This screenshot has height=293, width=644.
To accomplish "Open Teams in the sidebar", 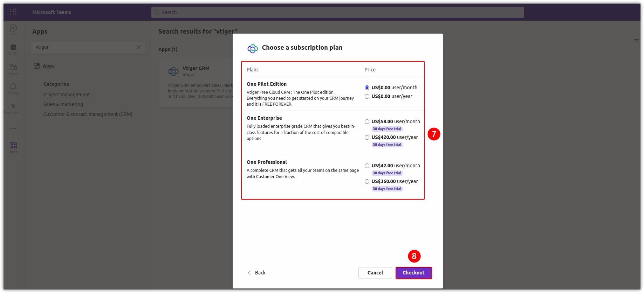I will coord(13,69).
